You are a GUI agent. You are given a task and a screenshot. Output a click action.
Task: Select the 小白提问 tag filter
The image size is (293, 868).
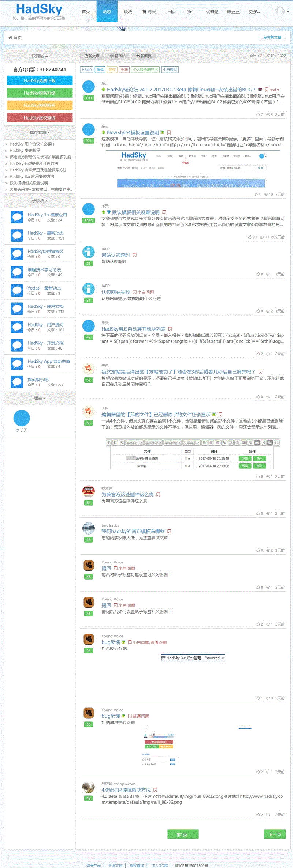click(x=170, y=69)
